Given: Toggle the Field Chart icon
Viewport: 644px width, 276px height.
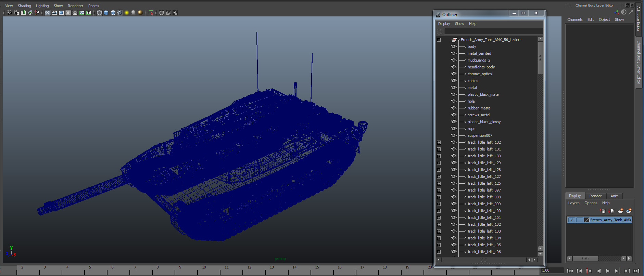Looking at the screenshot, I should pyautogui.click(x=75, y=13).
